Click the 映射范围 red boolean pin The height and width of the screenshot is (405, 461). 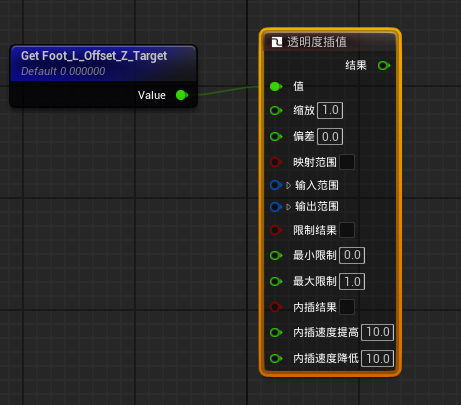point(276,162)
